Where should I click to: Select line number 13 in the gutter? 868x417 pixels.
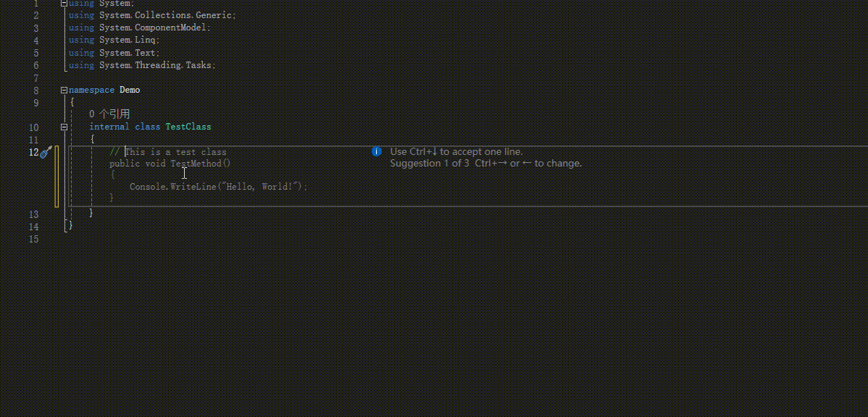click(33, 214)
